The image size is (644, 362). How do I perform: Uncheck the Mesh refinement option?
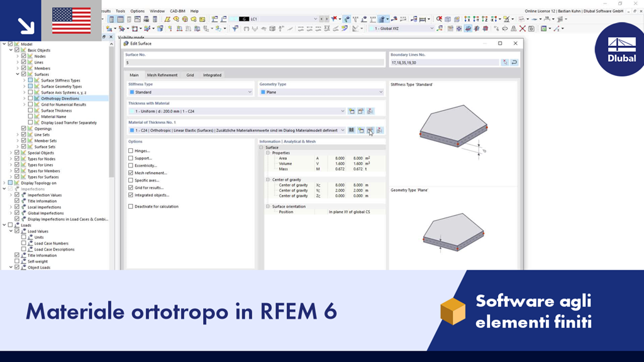click(x=131, y=173)
